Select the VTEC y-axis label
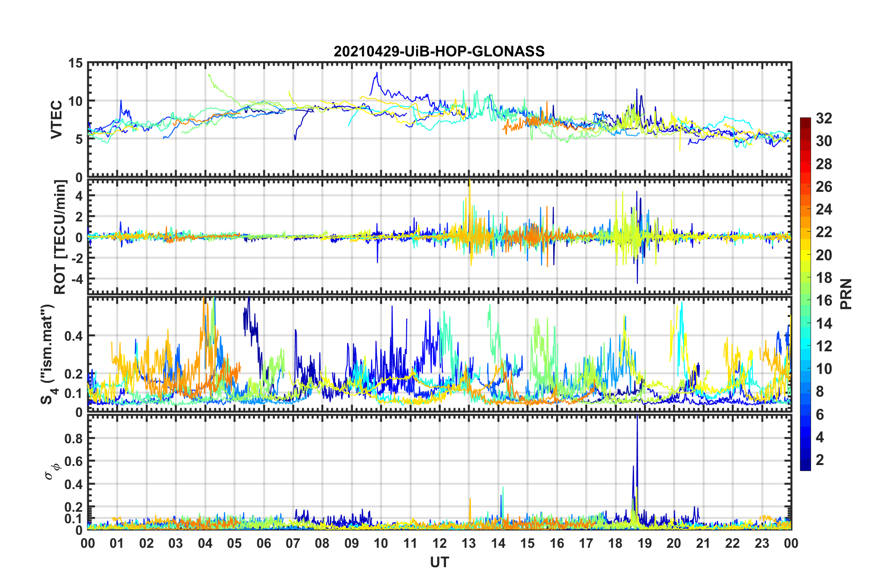 point(56,119)
